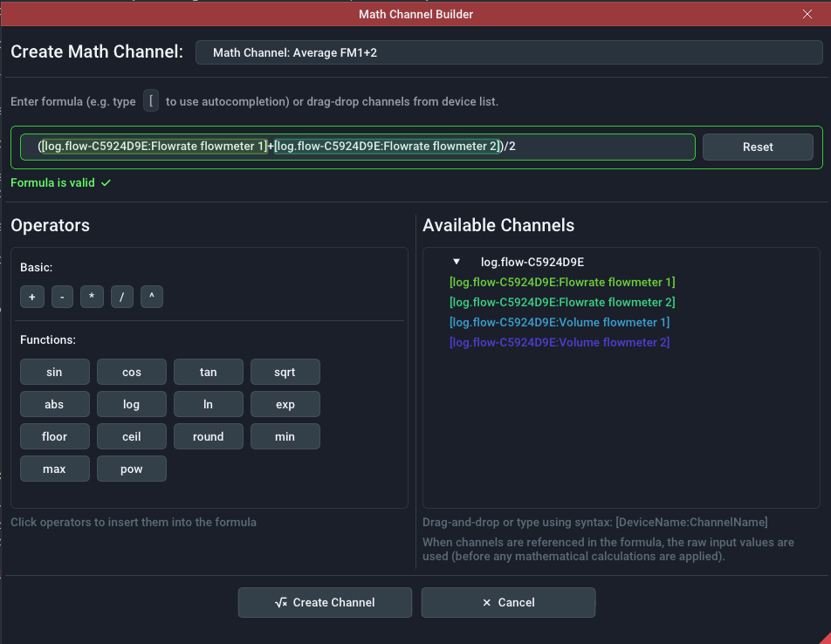Focus the formula input box
Viewport: 831px width, 644px height.
[x=602, y=147]
